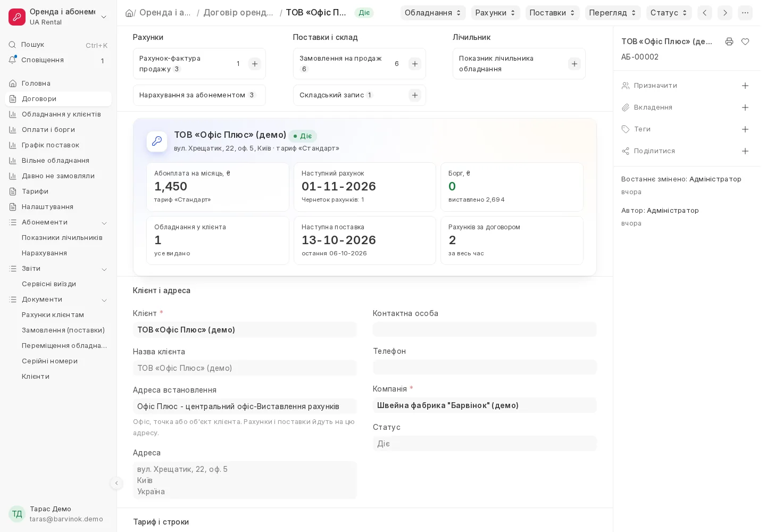This screenshot has height=532, width=766.
Task: Expand the workspace switcher chevron
Action: [x=104, y=17]
